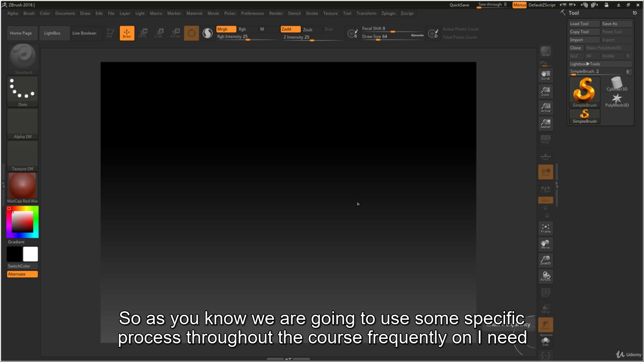The height and width of the screenshot is (362, 644).
Task: Click the brush S shortcut icon near Focal Shift
Action: [353, 34]
